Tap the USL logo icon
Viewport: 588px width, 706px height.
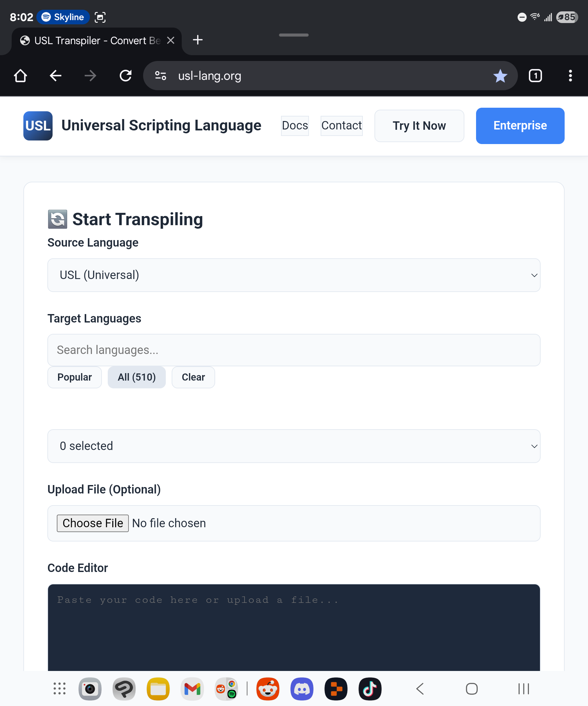(x=38, y=126)
